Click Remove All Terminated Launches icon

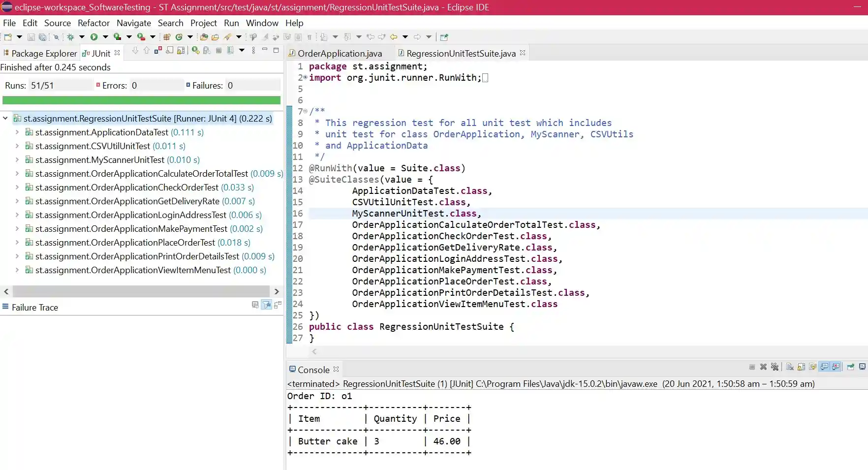point(775,367)
